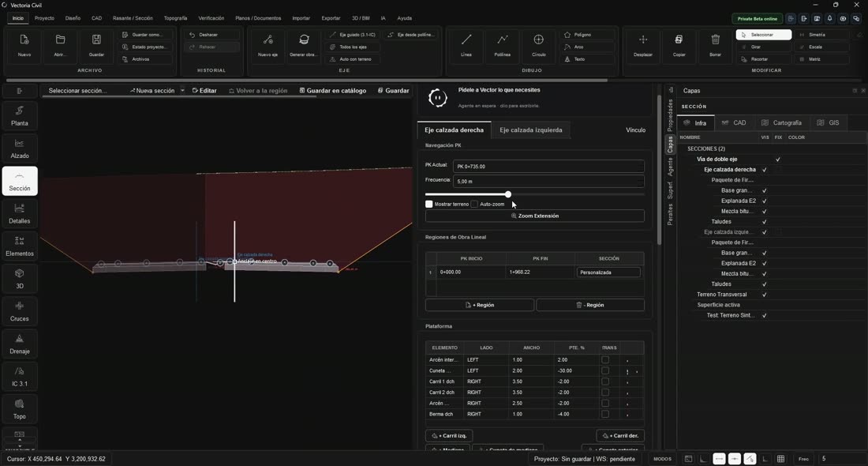
Task: Click the Vínculo link
Action: tap(635, 130)
